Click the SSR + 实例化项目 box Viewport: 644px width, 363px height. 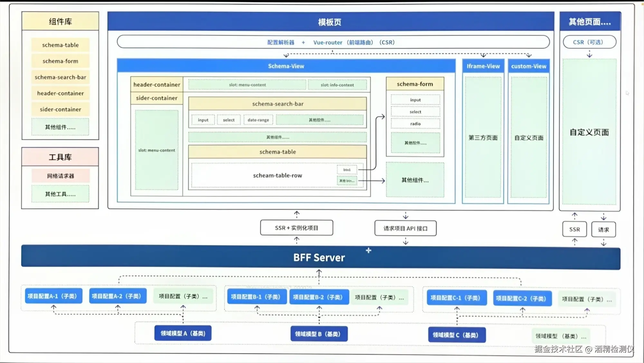pos(297,228)
